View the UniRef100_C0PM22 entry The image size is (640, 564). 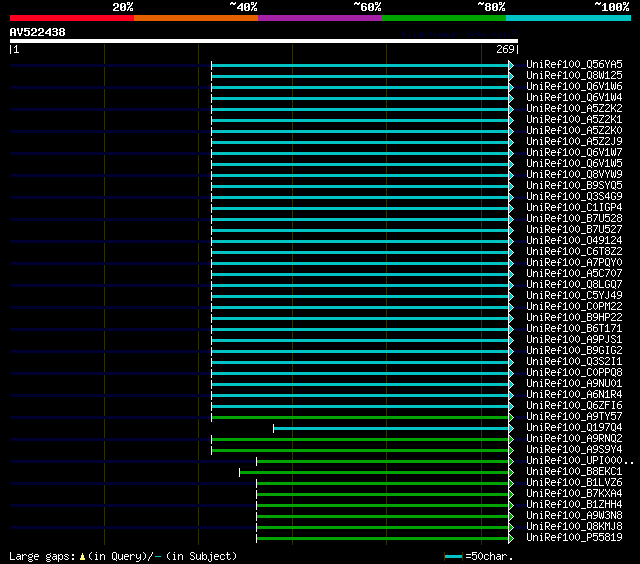coord(574,307)
